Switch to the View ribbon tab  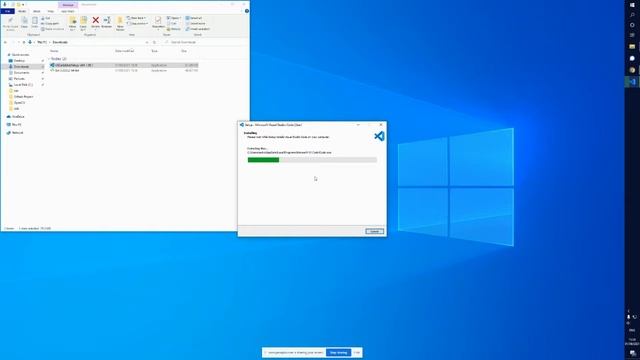pyautogui.click(x=51, y=11)
